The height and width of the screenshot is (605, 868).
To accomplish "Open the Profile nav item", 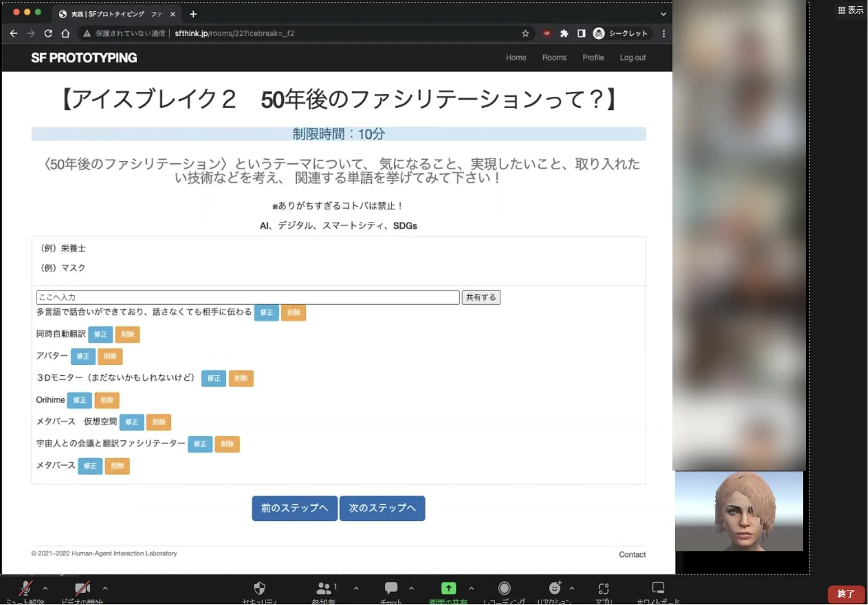I will click(x=593, y=58).
